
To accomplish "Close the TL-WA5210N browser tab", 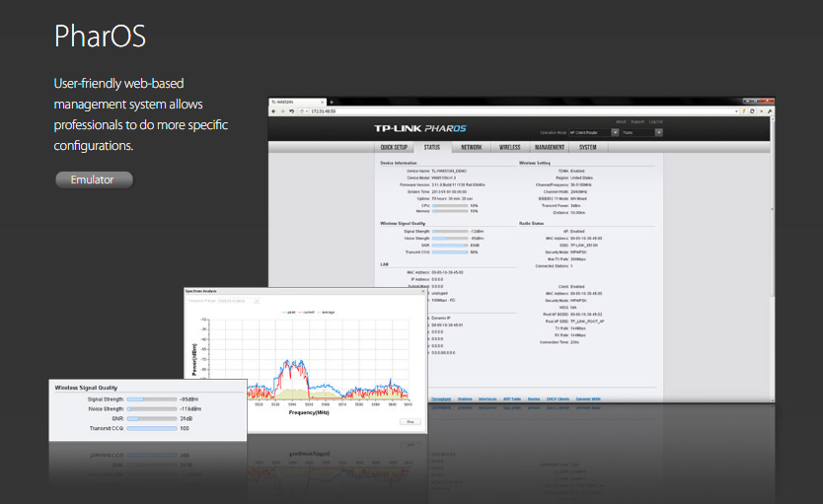I will tap(323, 103).
